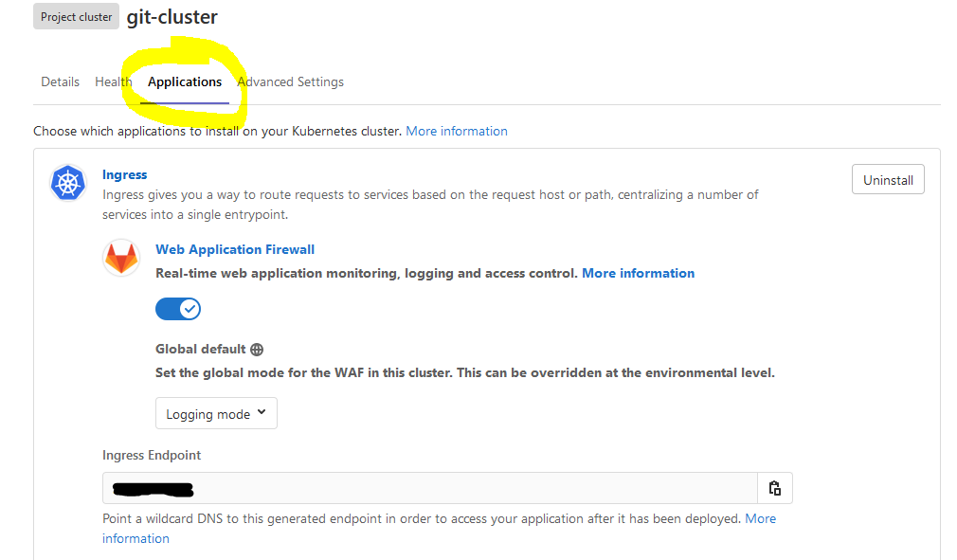The image size is (957, 560).
Task: Click the Project cluster badge
Action: [77, 17]
